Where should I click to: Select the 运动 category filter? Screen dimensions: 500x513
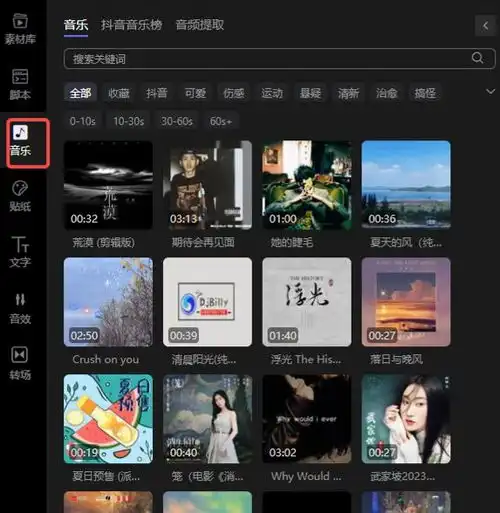point(272,93)
